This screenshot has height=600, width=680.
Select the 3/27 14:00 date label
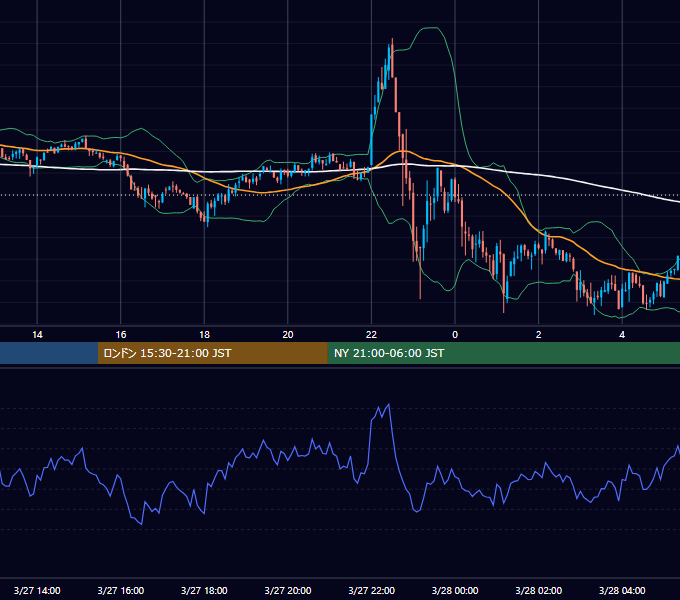pyautogui.click(x=37, y=590)
